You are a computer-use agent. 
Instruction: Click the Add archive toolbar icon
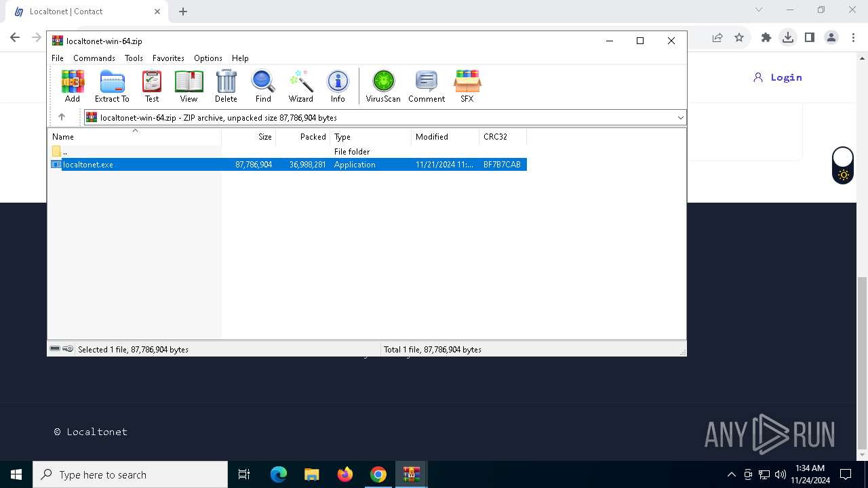(x=73, y=86)
